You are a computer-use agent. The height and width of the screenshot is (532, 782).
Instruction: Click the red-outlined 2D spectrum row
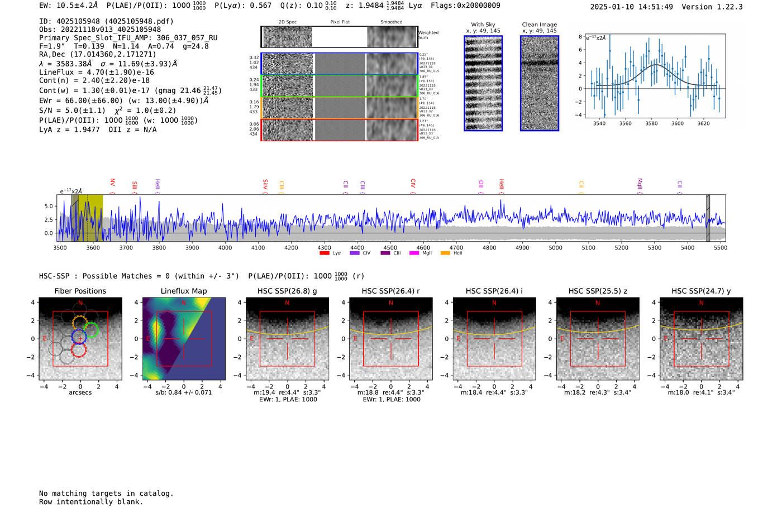click(339, 130)
